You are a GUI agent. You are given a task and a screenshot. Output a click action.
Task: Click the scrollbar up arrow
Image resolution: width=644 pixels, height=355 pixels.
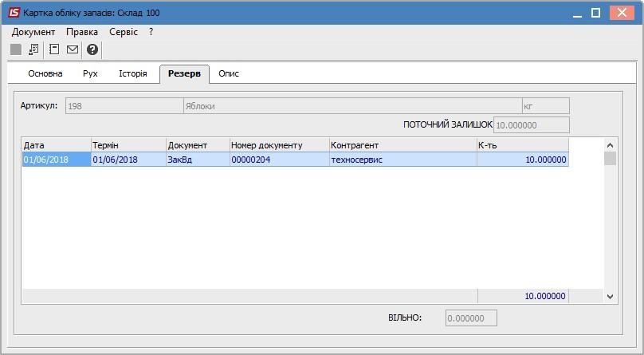click(x=610, y=145)
